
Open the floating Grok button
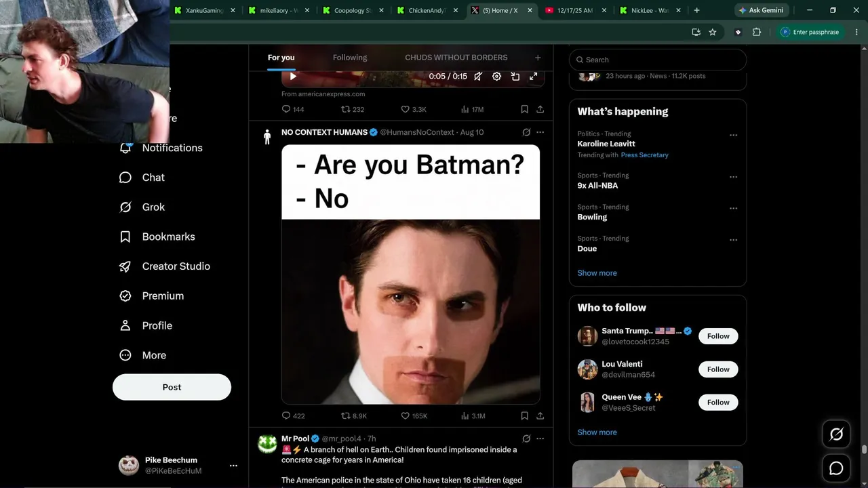click(836, 434)
